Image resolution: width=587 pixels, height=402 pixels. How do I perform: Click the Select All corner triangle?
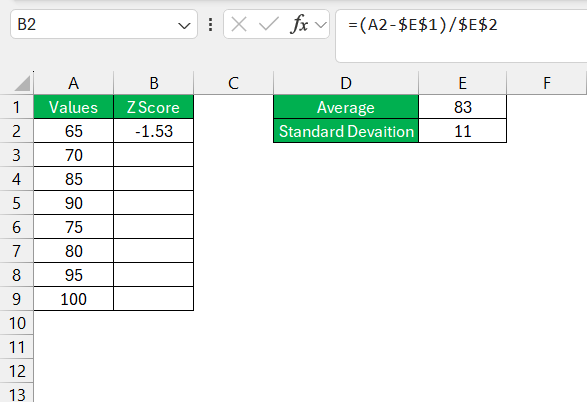coord(22,83)
